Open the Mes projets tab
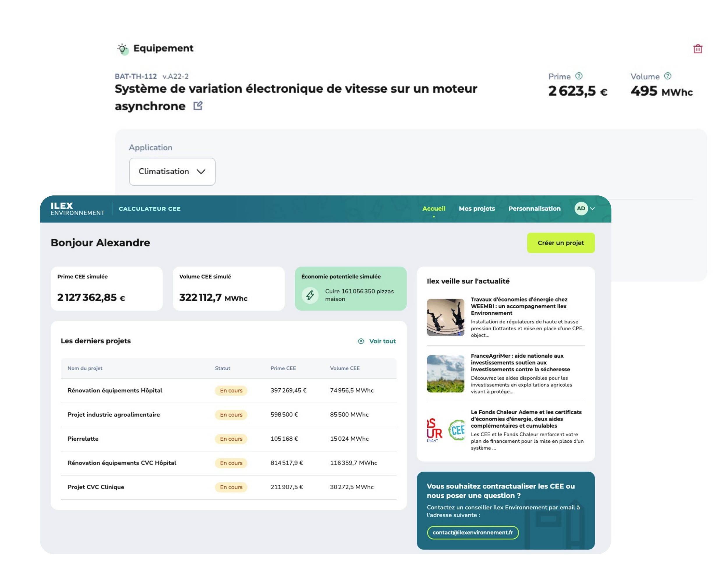The height and width of the screenshot is (568, 728). point(477,208)
